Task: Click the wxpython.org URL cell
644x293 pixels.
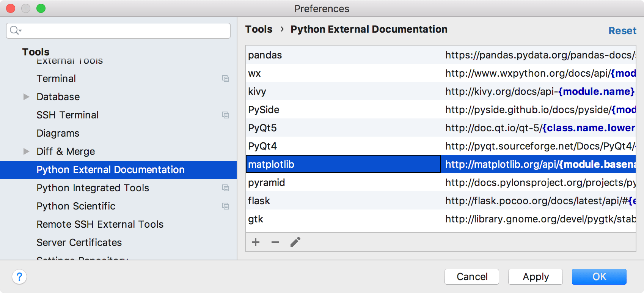Action: (538, 73)
